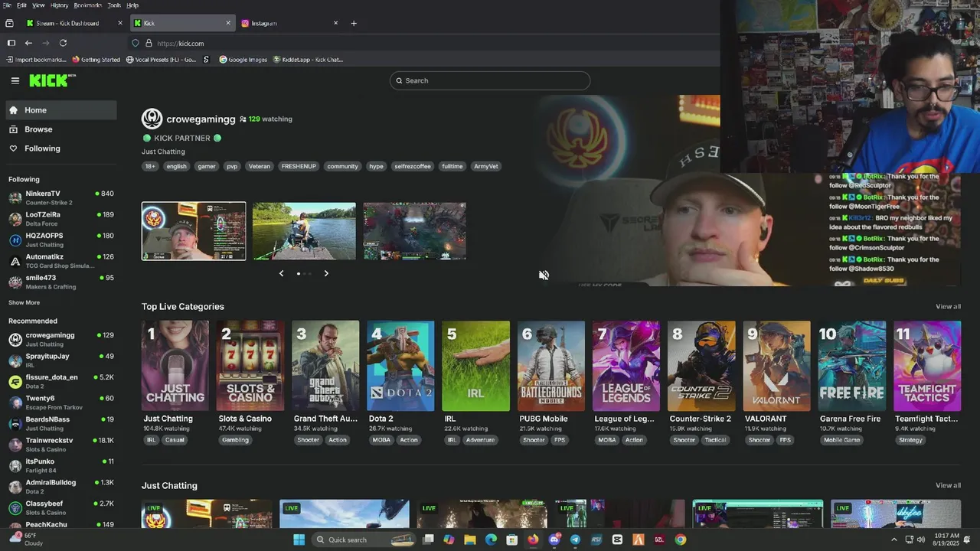The image size is (980, 551).
Task: Open the Windows Start button
Action: (299, 540)
